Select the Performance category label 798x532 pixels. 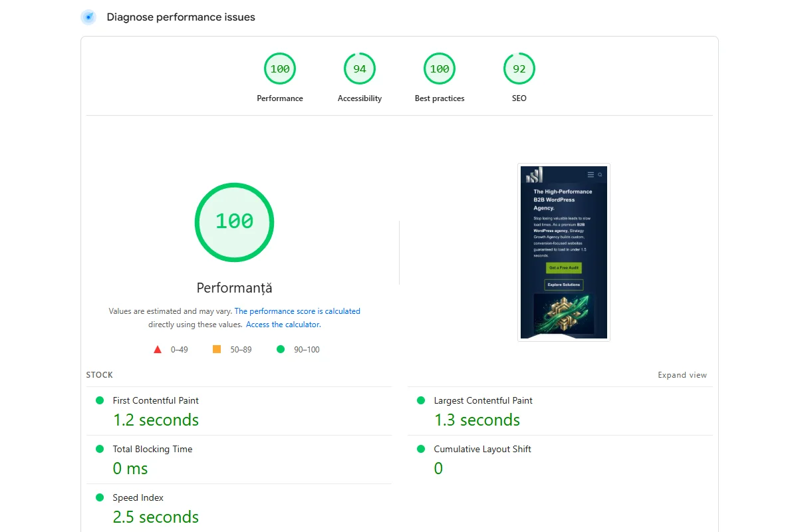[280, 98]
